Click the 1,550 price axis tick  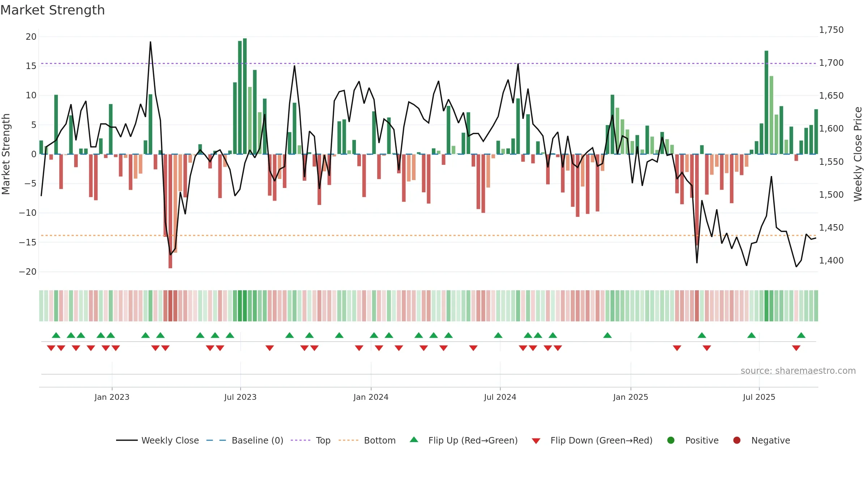[x=831, y=162]
